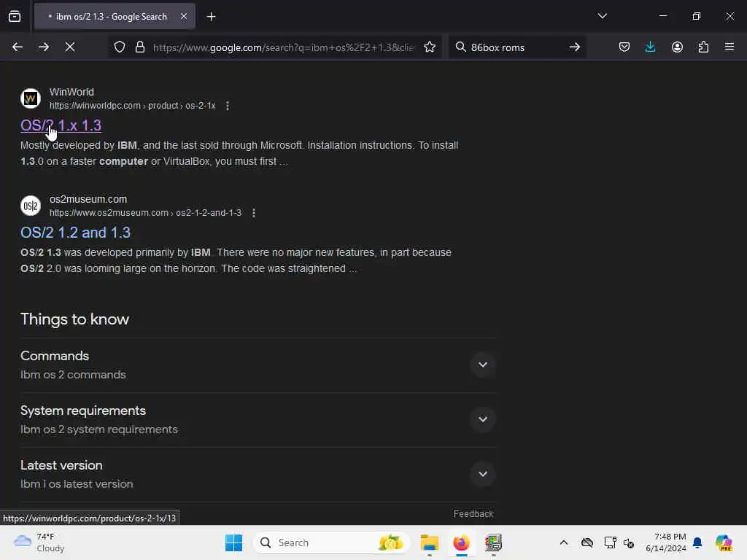
Task: Stop loading the page
Action: 69,47
